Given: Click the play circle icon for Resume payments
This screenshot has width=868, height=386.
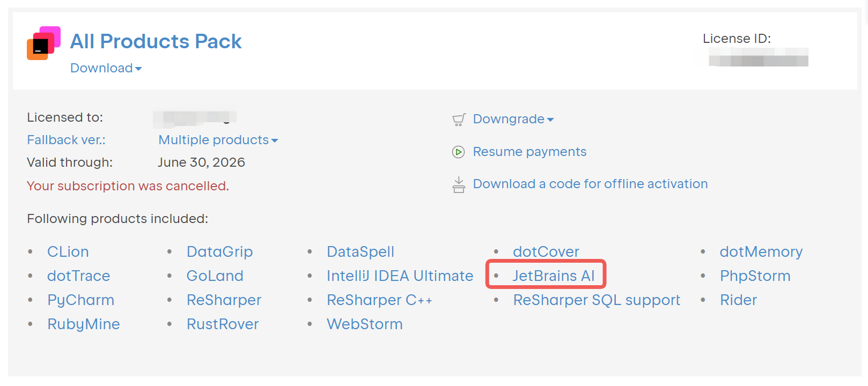Looking at the screenshot, I should pos(458,152).
